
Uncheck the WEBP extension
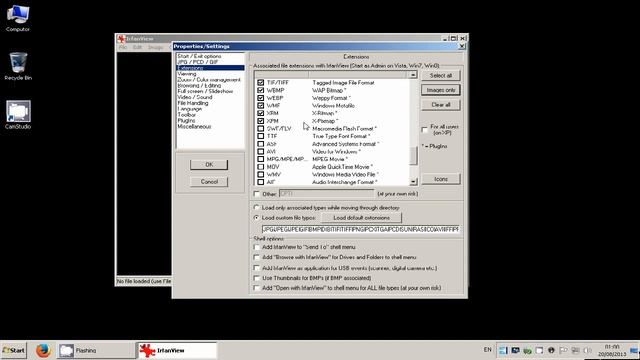tap(260, 98)
